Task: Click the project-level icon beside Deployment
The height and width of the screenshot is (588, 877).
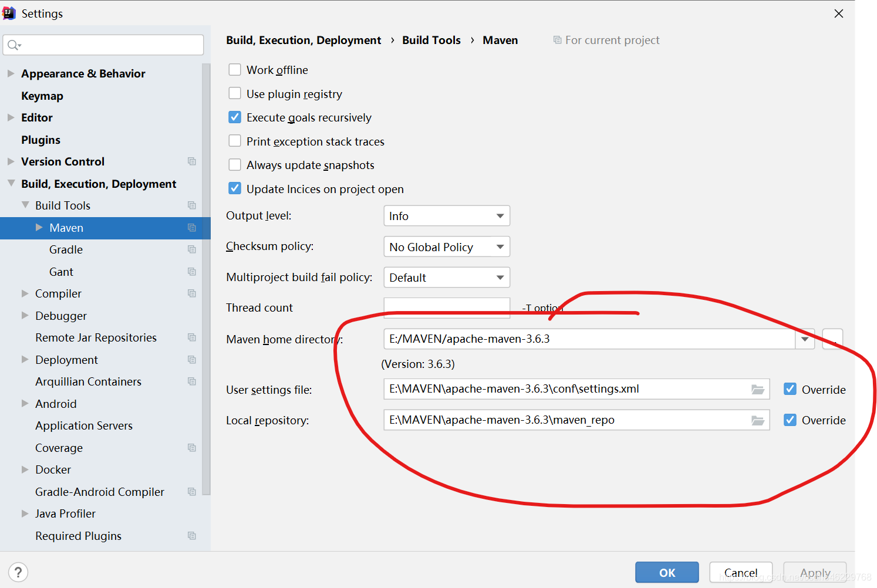Action: pyautogui.click(x=191, y=360)
